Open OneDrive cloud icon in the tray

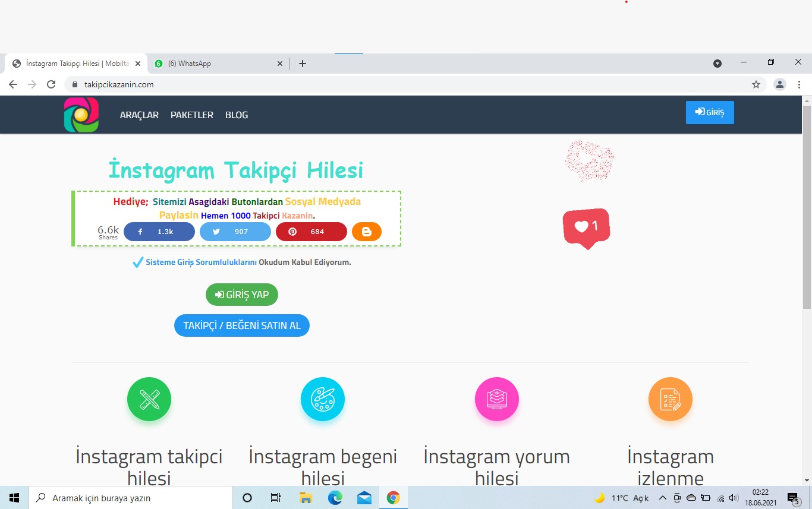(x=691, y=498)
